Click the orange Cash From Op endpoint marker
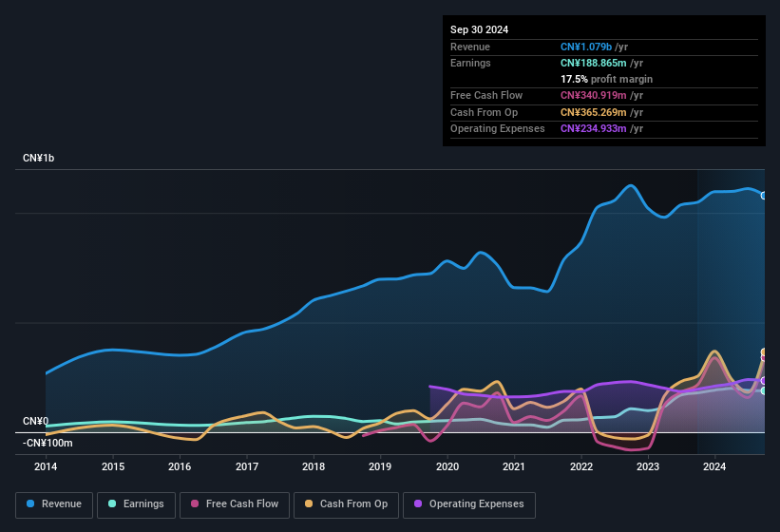The width and height of the screenshot is (780, 532). [764, 352]
